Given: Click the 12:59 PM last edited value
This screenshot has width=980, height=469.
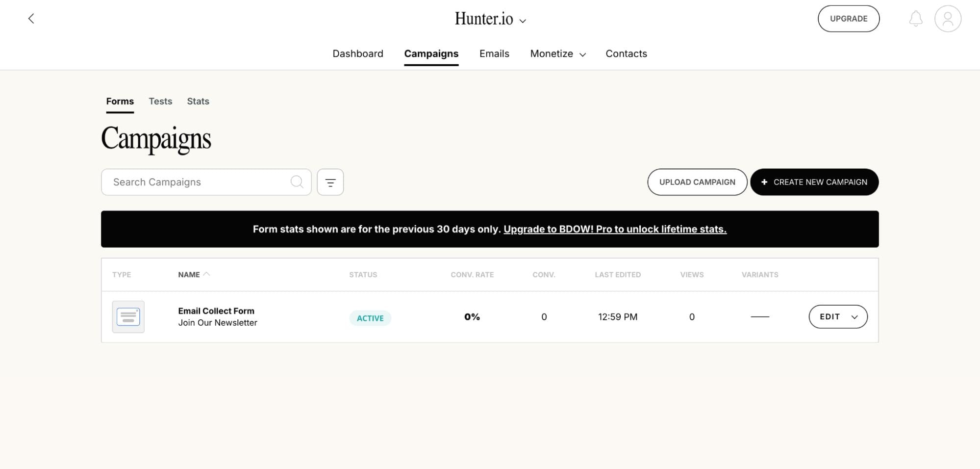Looking at the screenshot, I should [x=618, y=317].
